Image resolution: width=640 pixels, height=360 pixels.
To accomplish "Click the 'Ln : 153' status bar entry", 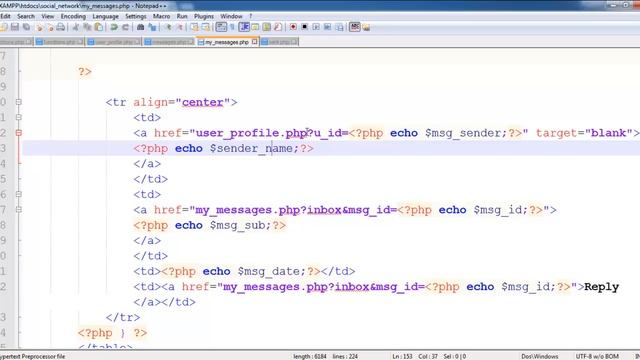I will [402, 356].
